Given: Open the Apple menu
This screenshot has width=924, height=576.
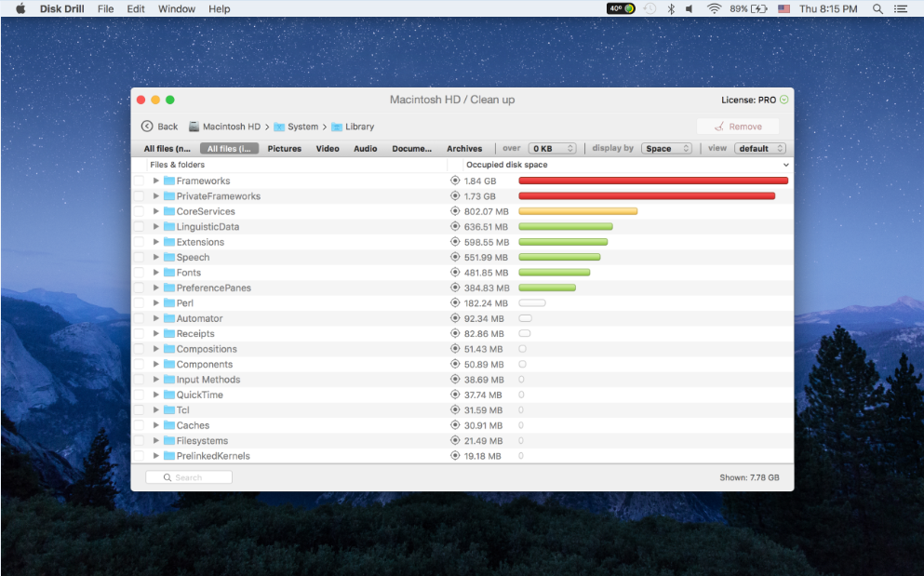Looking at the screenshot, I should click(x=20, y=9).
